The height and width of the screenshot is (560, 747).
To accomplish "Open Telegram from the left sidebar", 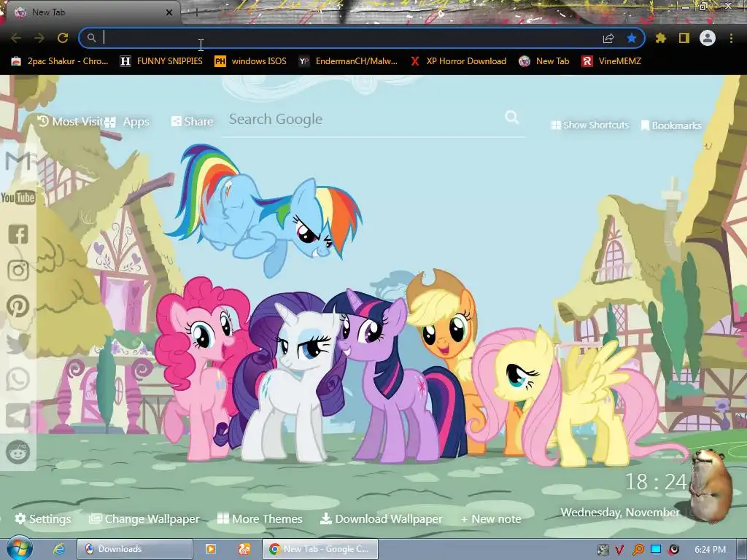I will [18, 416].
